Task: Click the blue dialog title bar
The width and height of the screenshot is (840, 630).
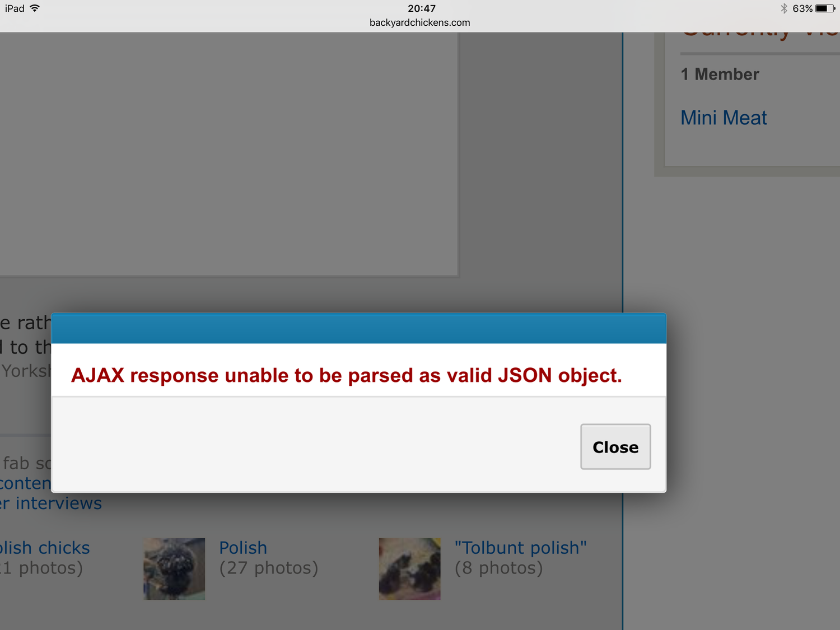Action: 358,328
